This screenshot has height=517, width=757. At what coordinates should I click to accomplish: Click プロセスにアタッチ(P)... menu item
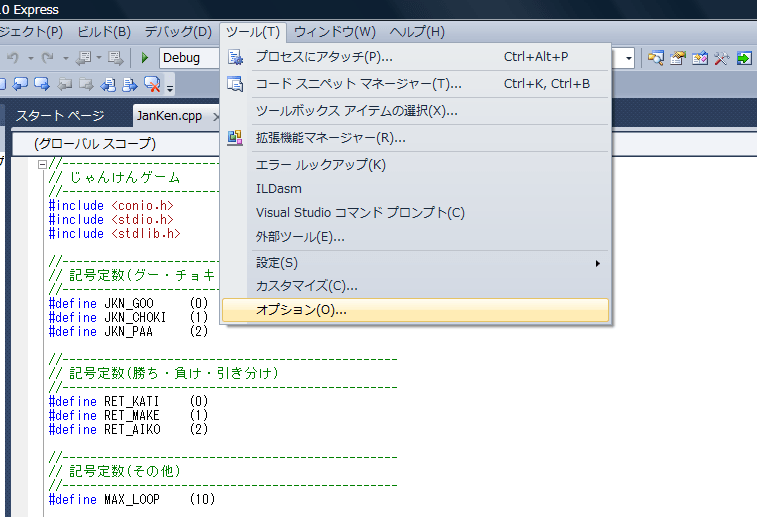(323, 57)
